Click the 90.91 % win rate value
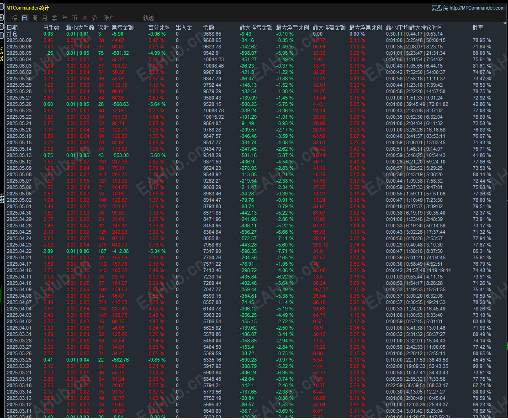Viewport: 508px width, 420px height. (482, 366)
